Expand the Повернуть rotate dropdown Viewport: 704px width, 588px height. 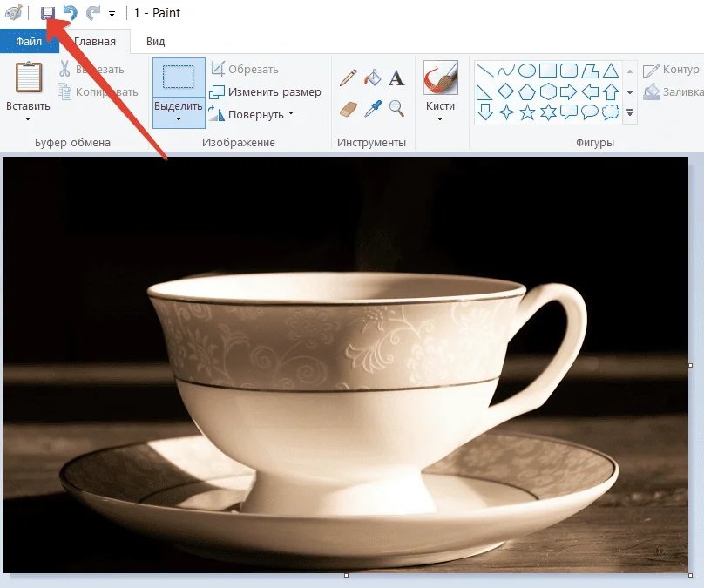point(290,113)
